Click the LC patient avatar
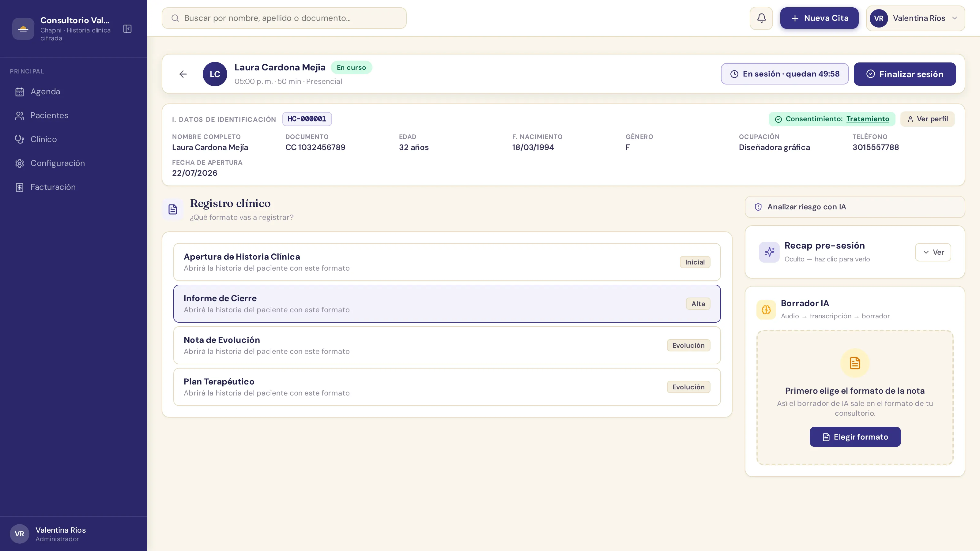The width and height of the screenshot is (980, 551). (x=215, y=74)
